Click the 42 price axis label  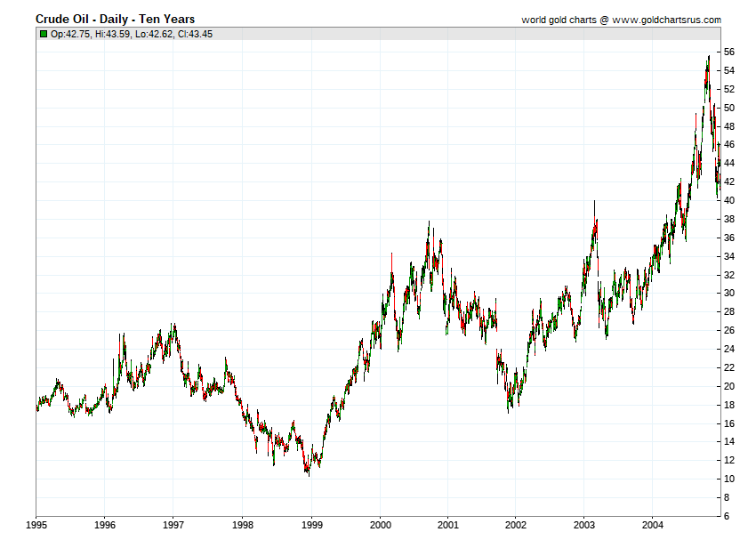click(729, 181)
